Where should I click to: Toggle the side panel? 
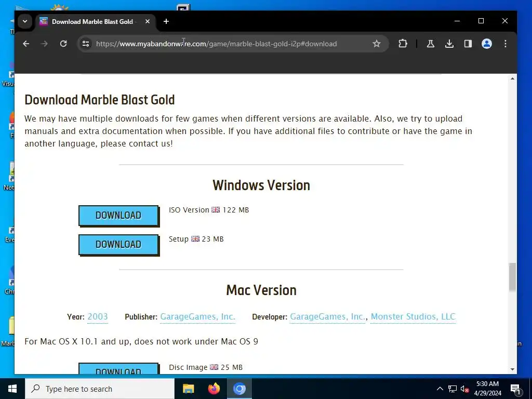468,44
